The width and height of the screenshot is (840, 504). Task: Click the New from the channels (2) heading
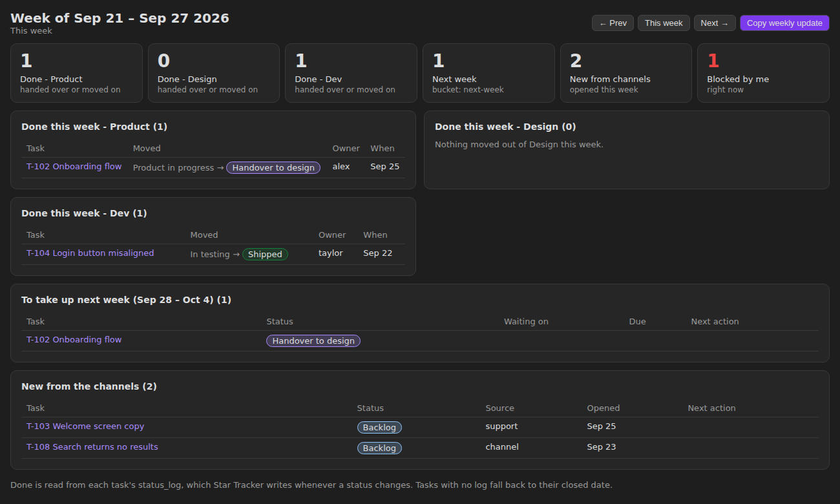[89, 386]
